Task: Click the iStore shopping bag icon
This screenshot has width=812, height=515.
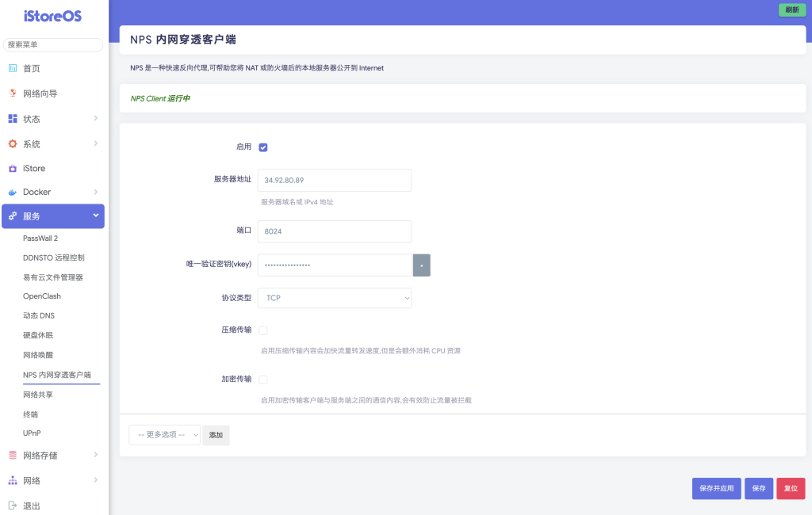Action: point(13,168)
